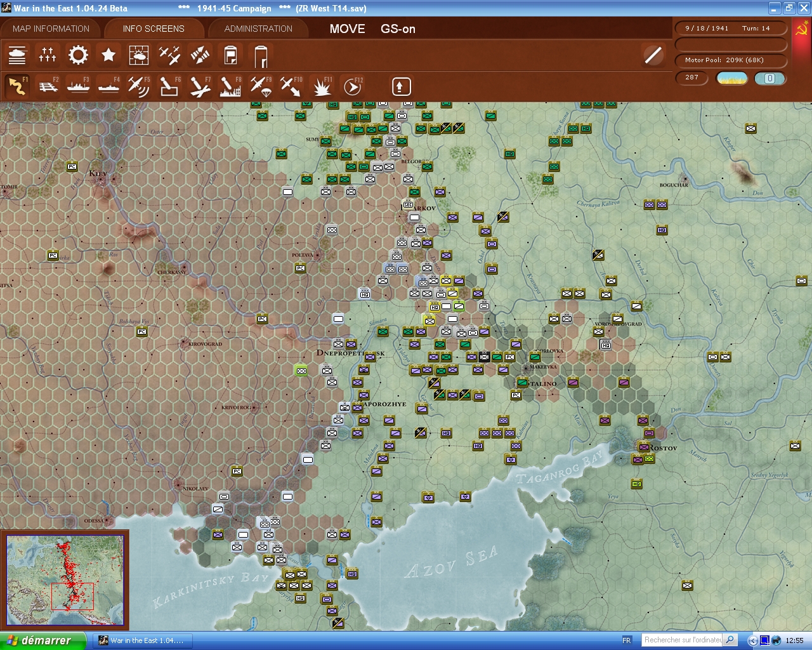The width and height of the screenshot is (812, 650).
Task: Open the document report icon in the info toolbar
Action: 230,55
